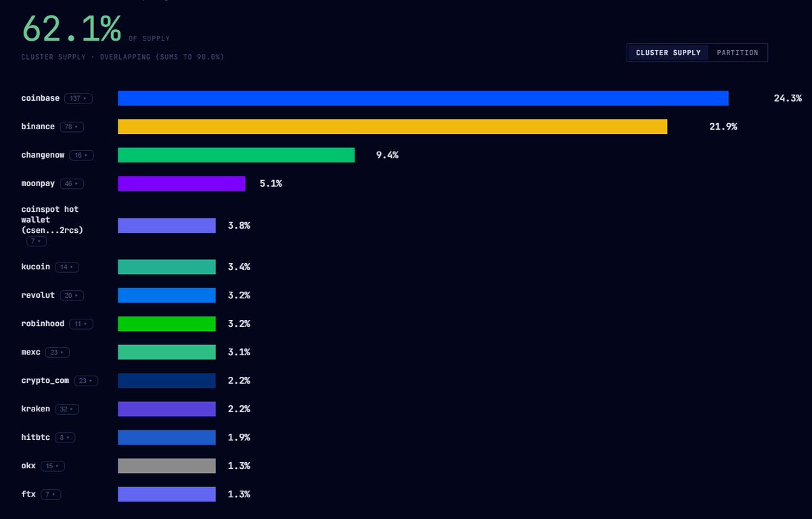This screenshot has width=812, height=519.
Task: Expand the coinspot hot wallet 7 badge
Action: point(37,242)
